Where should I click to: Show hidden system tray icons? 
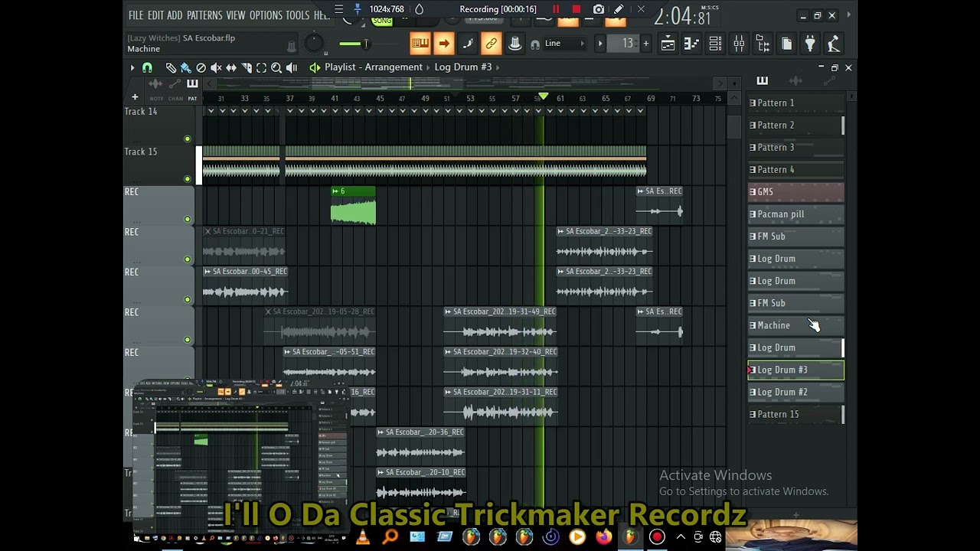pyautogui.click(x=680, y=537)
